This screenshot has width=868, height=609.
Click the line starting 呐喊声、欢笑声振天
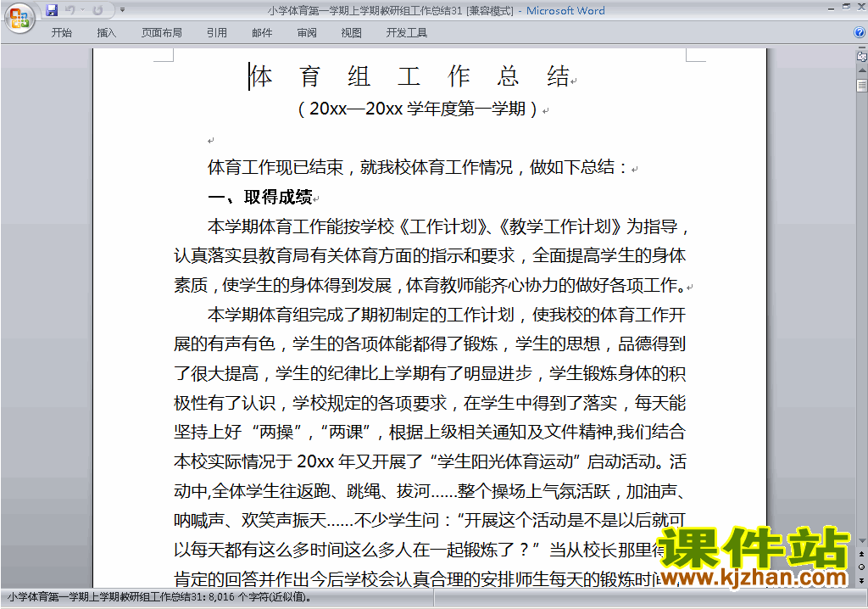click(430, 520)
